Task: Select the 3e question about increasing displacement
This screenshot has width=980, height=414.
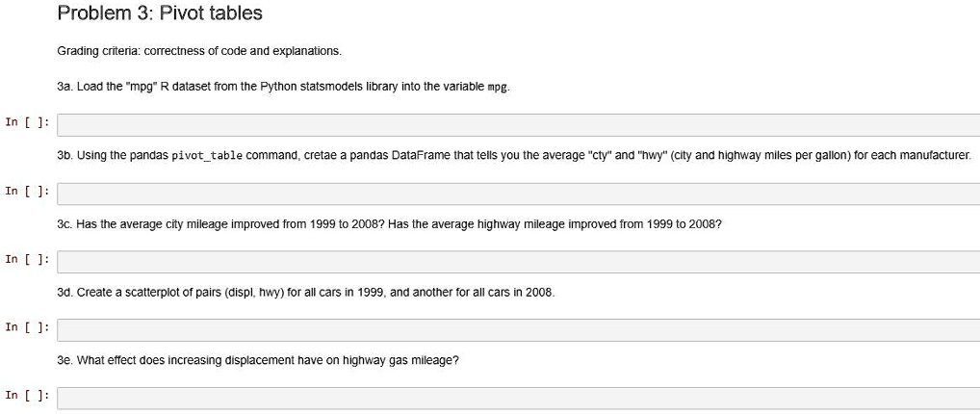Action: click(258, 360)
